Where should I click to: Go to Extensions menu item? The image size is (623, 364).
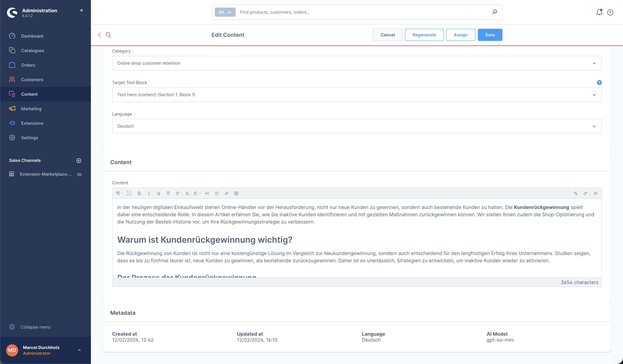tap(32, 123)
